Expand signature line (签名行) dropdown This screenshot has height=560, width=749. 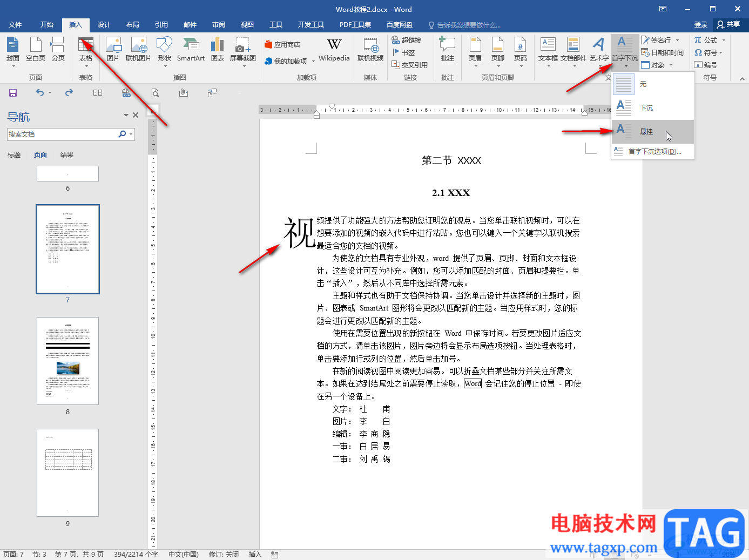coord(678,41)
